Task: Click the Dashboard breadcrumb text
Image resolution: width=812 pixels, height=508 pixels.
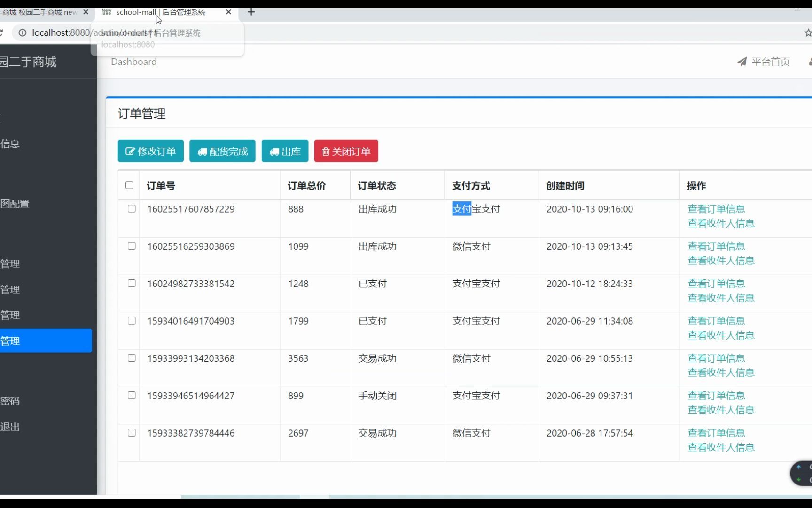Action: coord(134,62)
